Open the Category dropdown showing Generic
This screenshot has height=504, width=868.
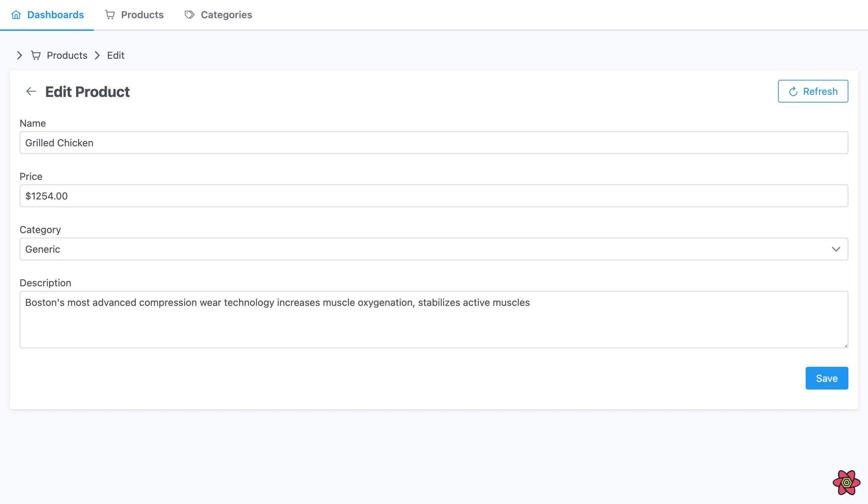tap(434, 249)
